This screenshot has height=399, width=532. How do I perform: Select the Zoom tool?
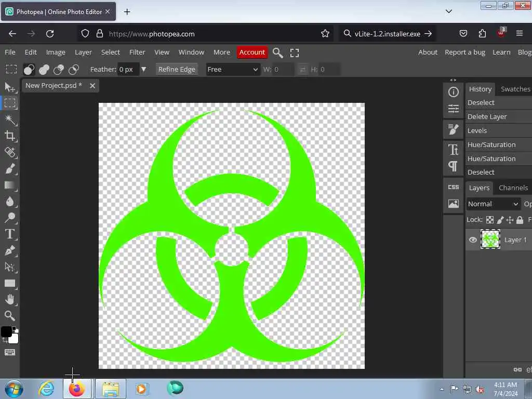point(10,316)
